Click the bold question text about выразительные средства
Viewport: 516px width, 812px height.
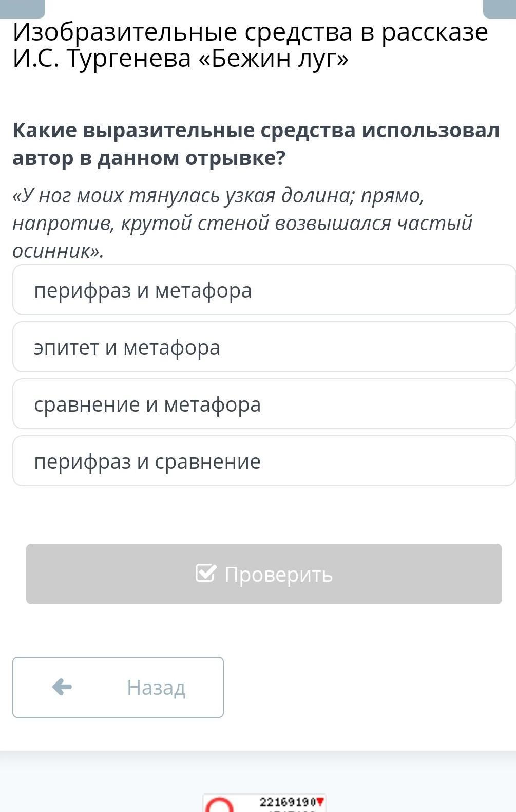[x=256, y=144]
